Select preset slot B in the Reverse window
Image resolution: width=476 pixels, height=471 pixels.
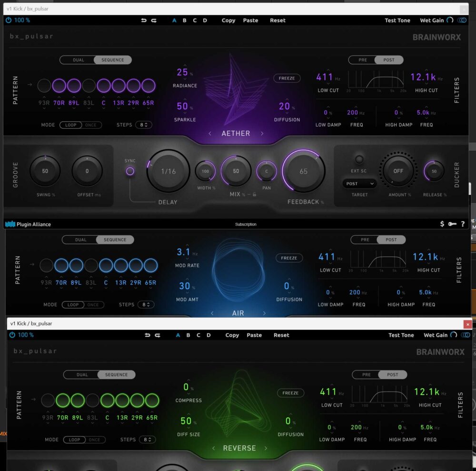coord(188,335)
